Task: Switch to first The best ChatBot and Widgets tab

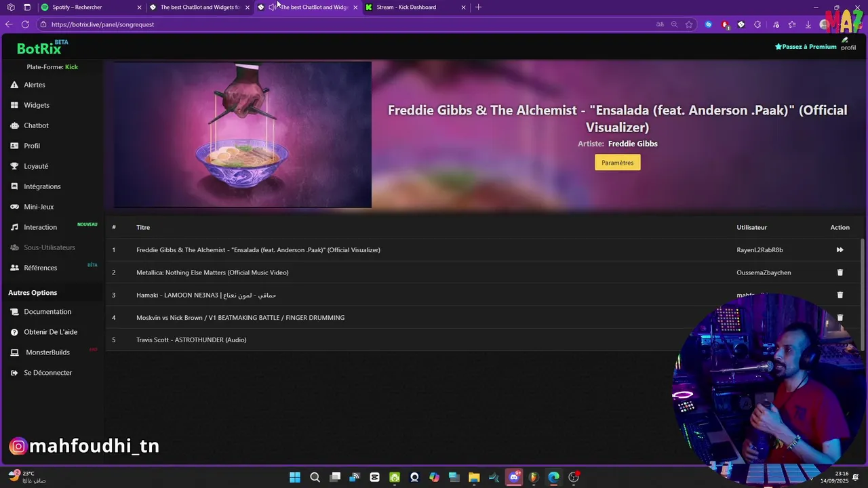Action: point(200,7)
